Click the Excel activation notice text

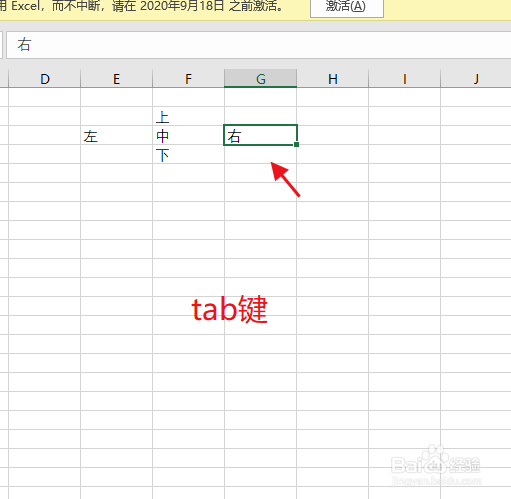[x=142, y=6]
